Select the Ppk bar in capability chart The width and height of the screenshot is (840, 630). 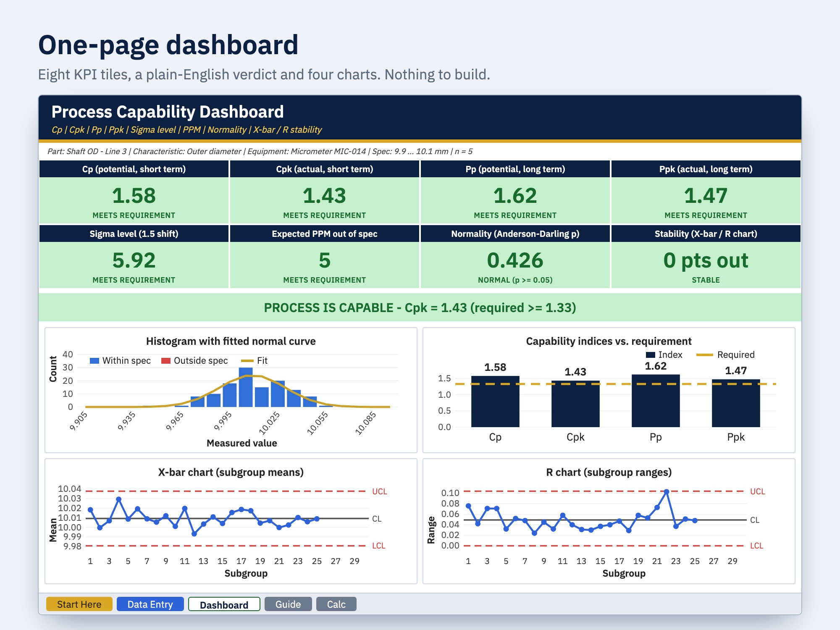pyautogui.click(x=736, y=403)
